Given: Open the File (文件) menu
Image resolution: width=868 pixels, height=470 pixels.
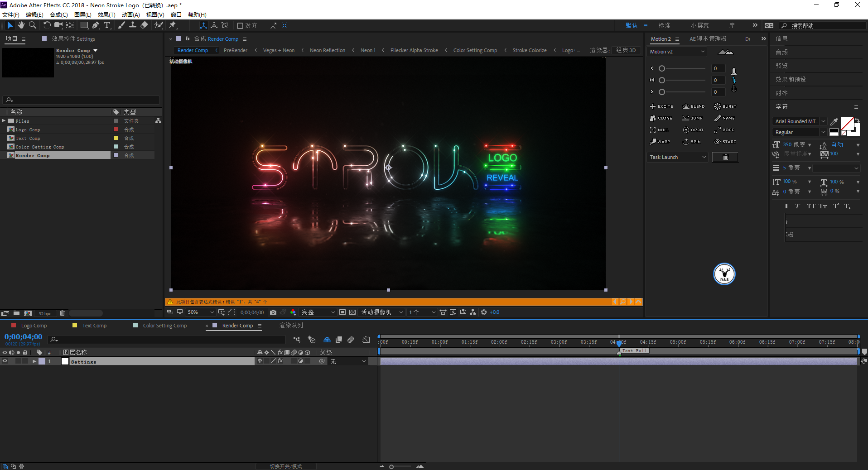Looking at the screenshot, I should click(x=11, y=14).
